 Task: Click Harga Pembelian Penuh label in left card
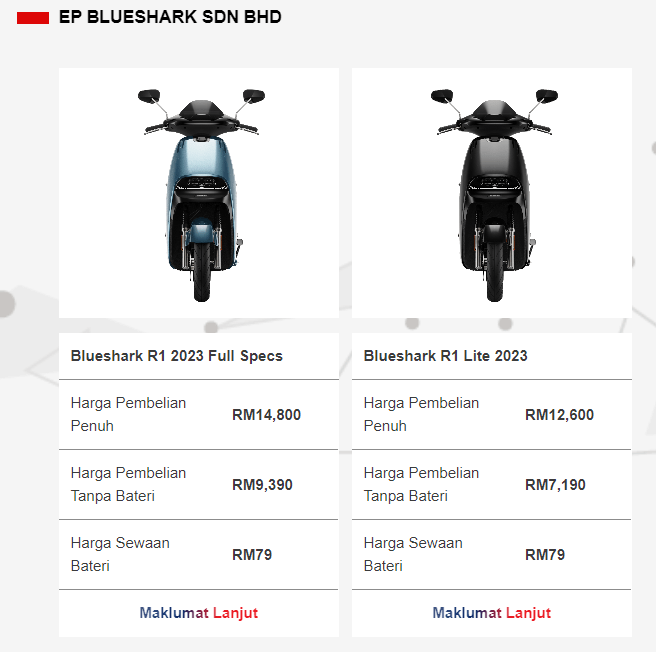click(x=128, y=414)
